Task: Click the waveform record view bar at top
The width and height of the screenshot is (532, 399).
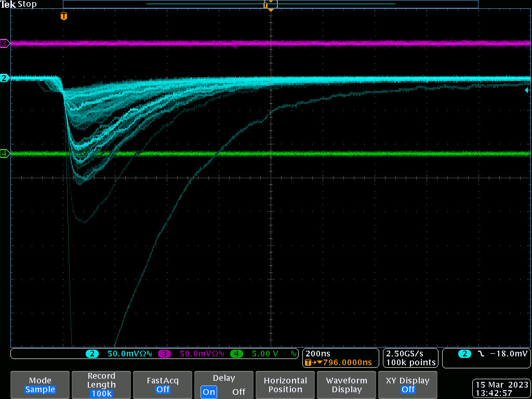Action: click(x=270, y=4)
